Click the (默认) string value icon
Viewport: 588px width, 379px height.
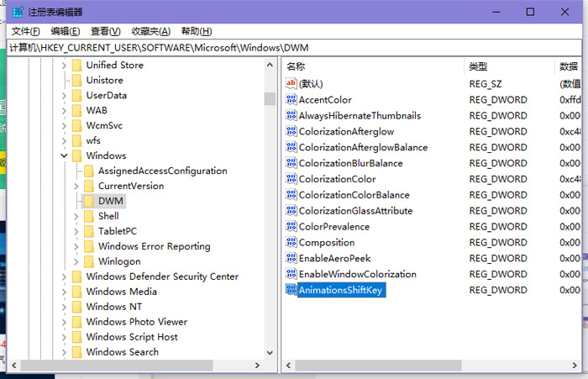click(x=291, y=84)
